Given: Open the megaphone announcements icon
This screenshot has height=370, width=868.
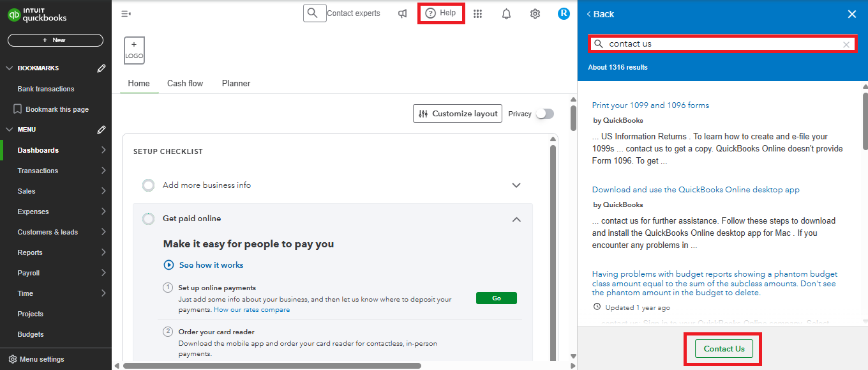Looking at the screenshot, I should pyautogui.click(x=403, y=13).
